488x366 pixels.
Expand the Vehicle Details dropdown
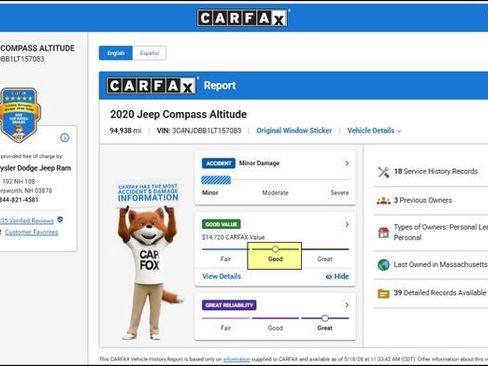pyautogui.click(x=374, y=131)
